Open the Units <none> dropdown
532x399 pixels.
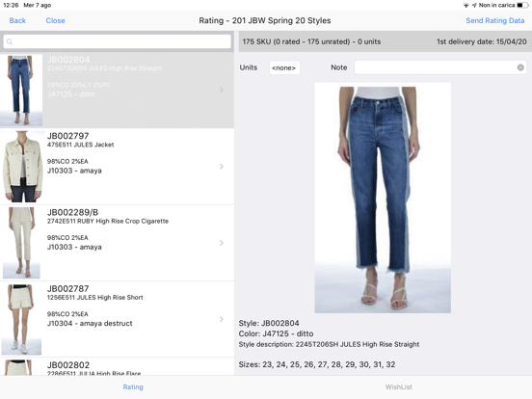coord(284,67)
